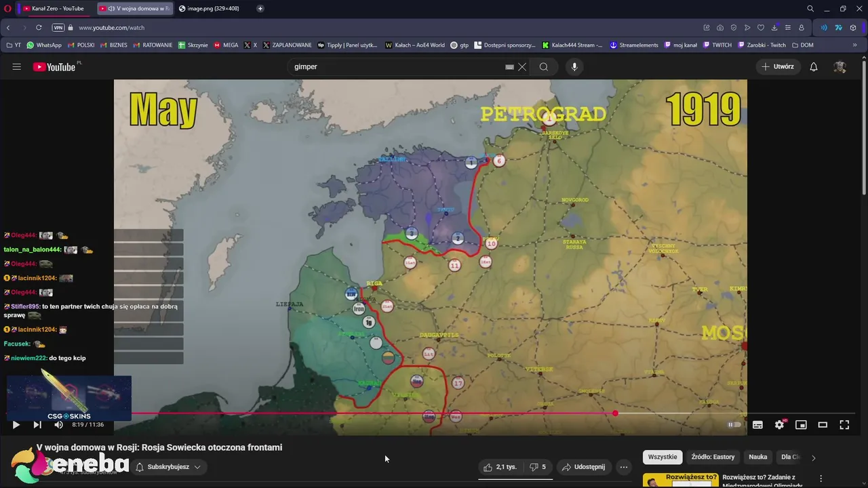Open the DOM bookmark folder
The image size is (868, 488).
[x=802, y=45]
